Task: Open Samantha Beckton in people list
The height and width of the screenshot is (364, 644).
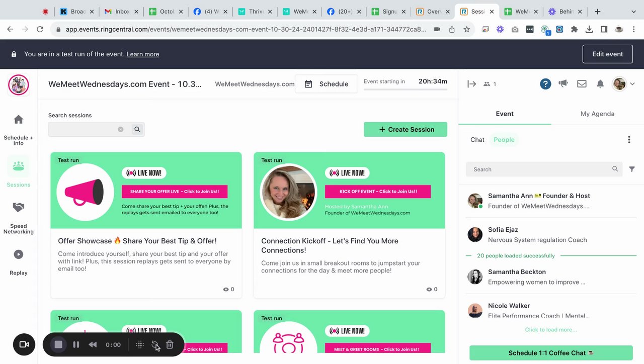Action: point(551,277)
